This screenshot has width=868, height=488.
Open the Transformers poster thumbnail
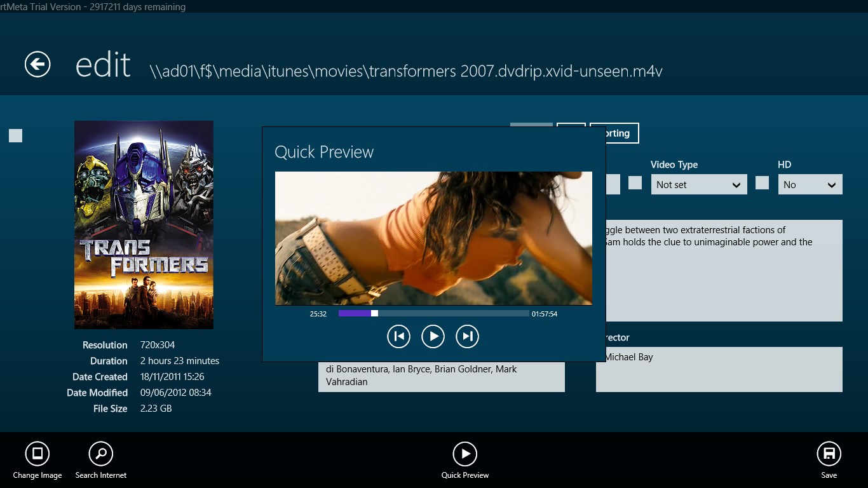144,226
